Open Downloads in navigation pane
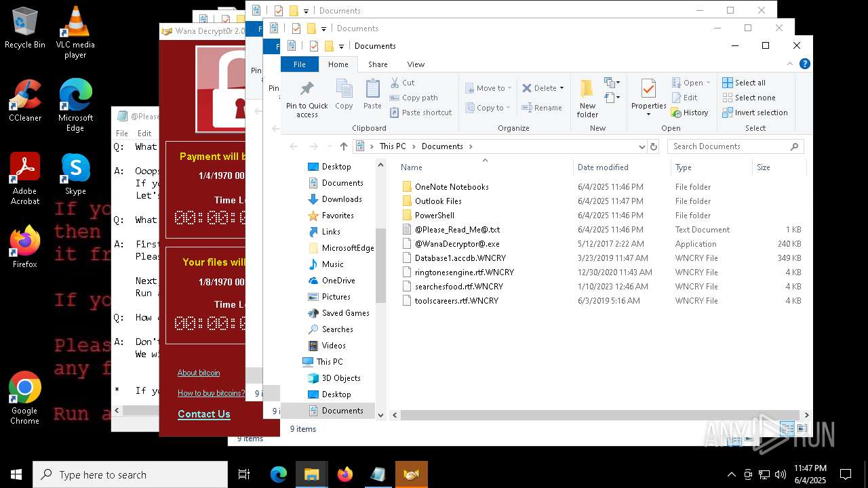The width and height of the screenshot is (868, 488). tap(342, 199)
